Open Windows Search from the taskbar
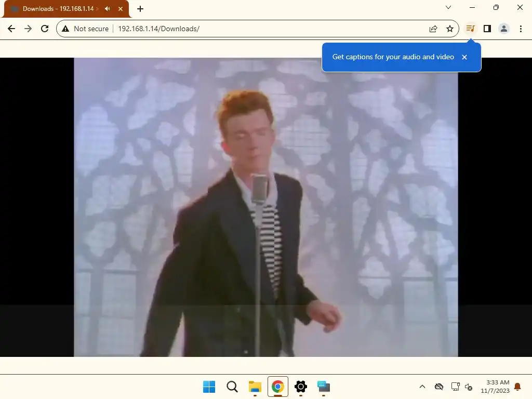This screenshot has width=532, height=399. click(x=232, y=387)
